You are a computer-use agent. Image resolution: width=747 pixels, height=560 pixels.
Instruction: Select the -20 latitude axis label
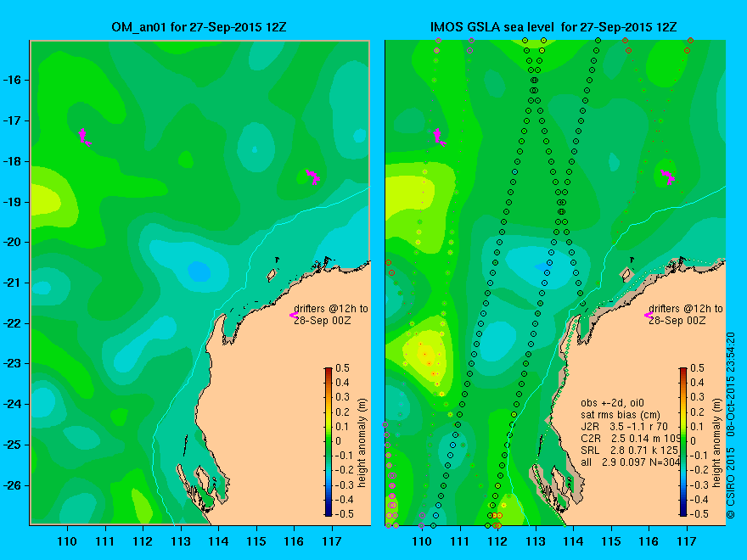(14, 243)
